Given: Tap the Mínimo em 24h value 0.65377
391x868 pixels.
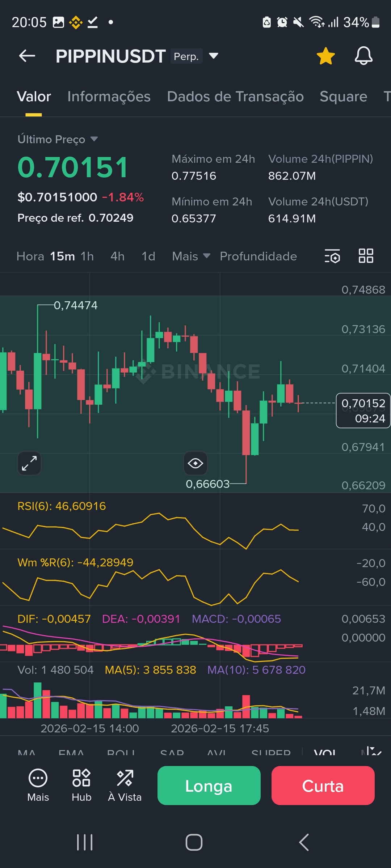Looking at the screenshot, I should pos(194,218).
